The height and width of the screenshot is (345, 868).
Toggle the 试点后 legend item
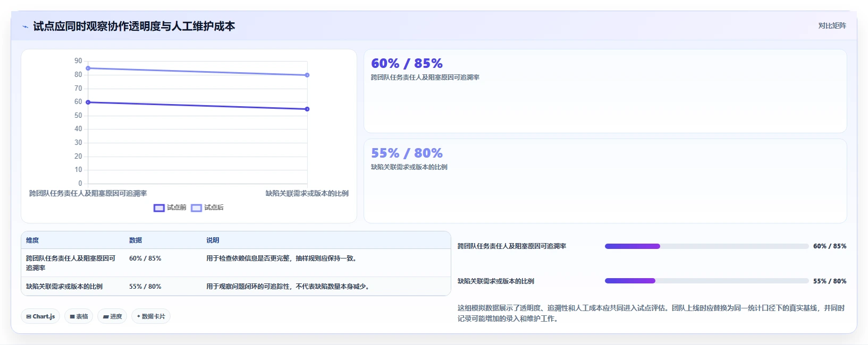click(207, 208)
